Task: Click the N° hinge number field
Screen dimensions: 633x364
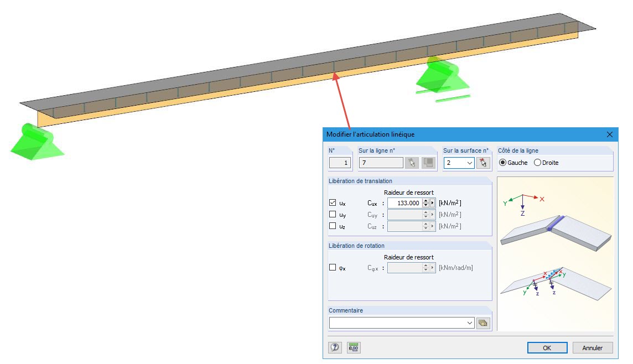Action: coord(340,163)
